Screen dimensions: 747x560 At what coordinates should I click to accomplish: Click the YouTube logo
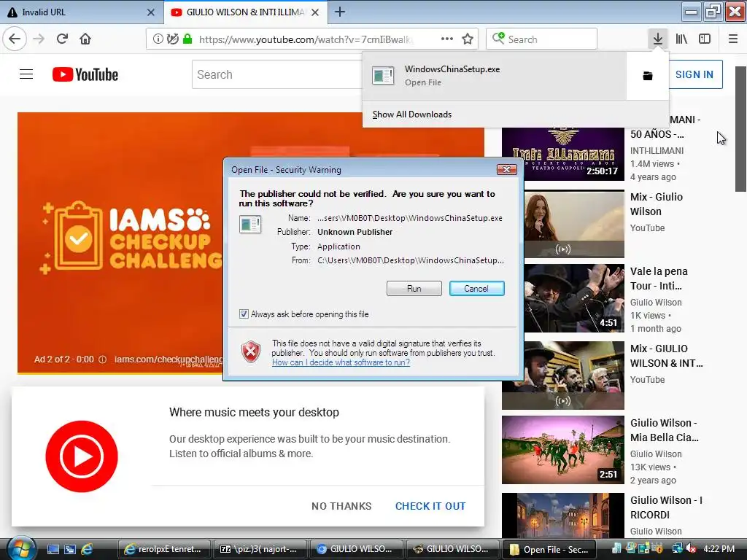[85, 74]
